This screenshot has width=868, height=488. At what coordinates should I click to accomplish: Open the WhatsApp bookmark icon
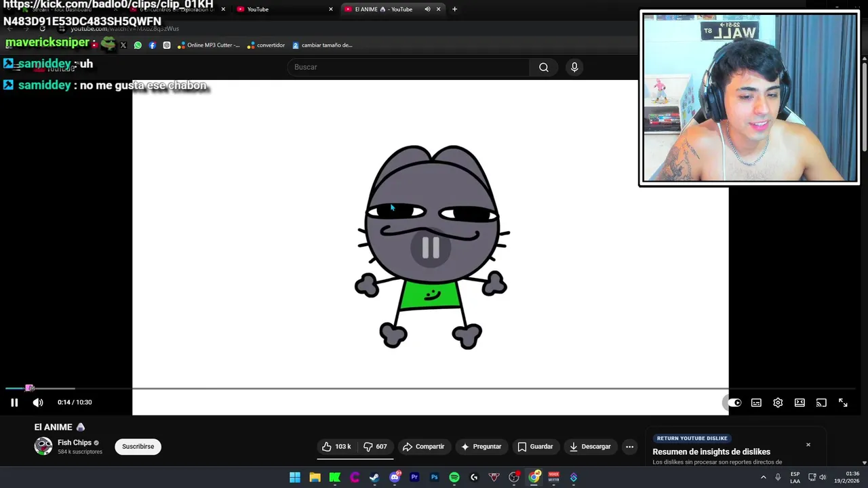pyautogui.click(x=138, y=45)
